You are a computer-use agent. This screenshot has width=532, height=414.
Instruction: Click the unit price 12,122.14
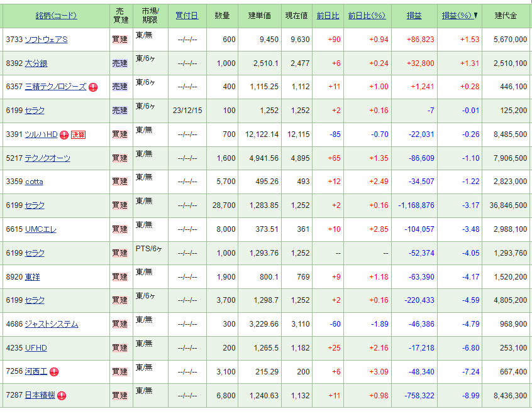pyautogui.click(x=262, y=134)
